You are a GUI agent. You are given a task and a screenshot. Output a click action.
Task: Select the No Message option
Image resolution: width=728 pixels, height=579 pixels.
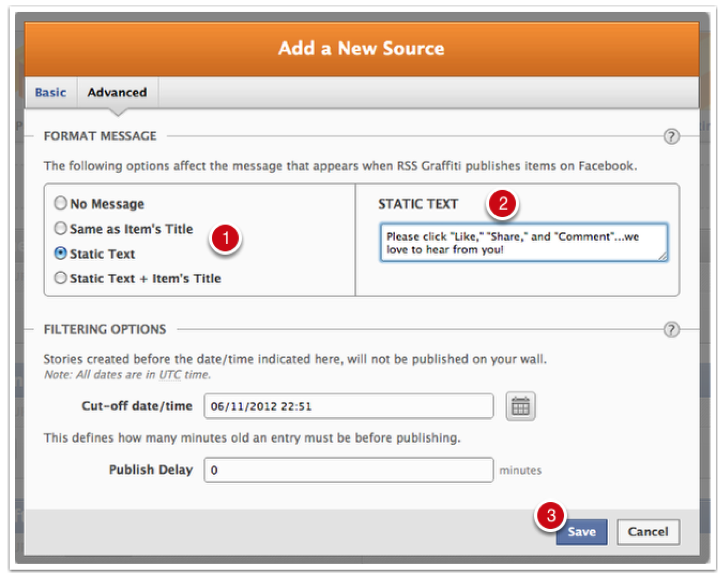pyautogui.click(x=61, y=203)
